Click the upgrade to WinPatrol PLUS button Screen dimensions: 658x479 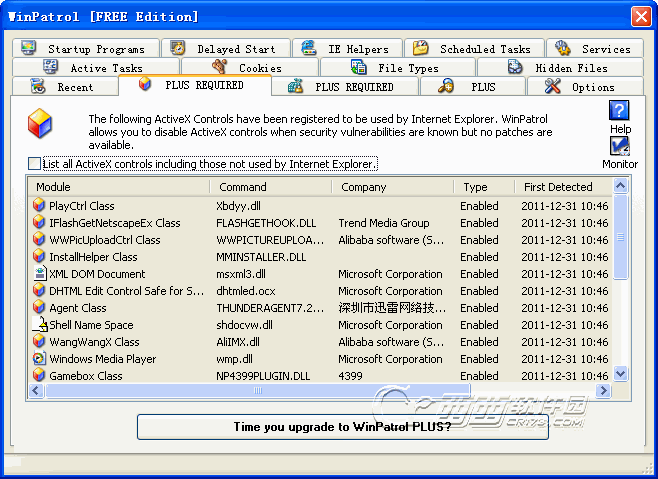(x=342, y=427)
